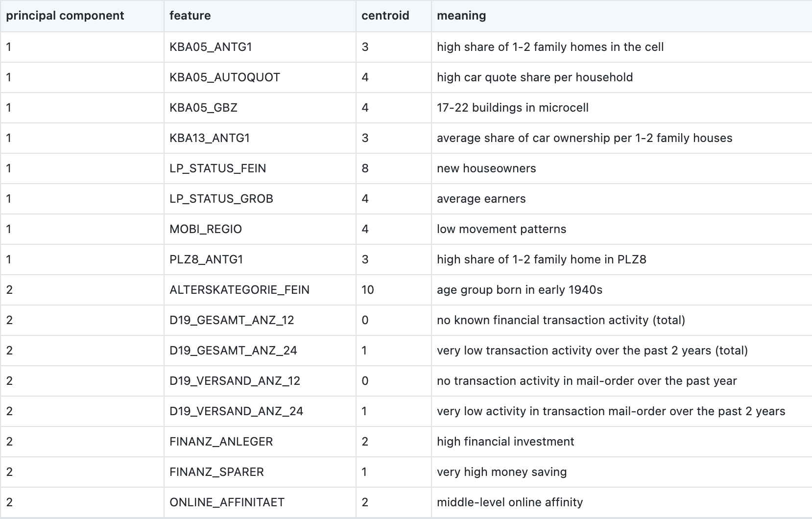Click the "feature" column header
This screenshot has width=812, height=519.
coord(190,16)
